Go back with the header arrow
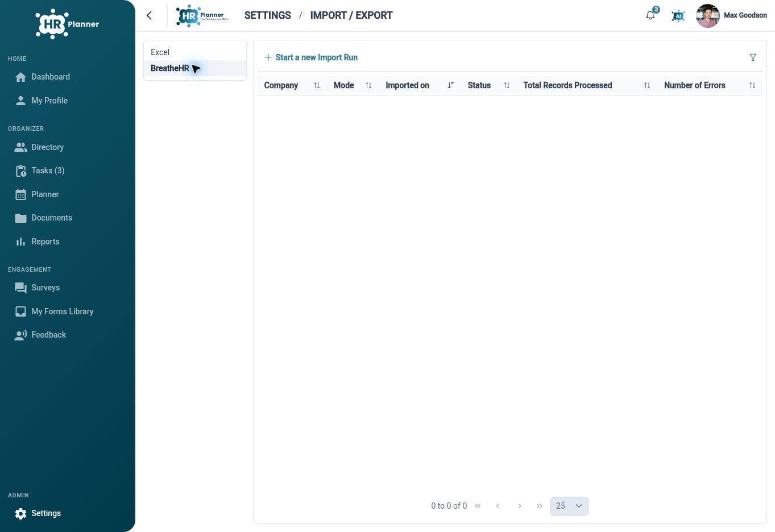This screenshot has height=532, width=775. 149,15
